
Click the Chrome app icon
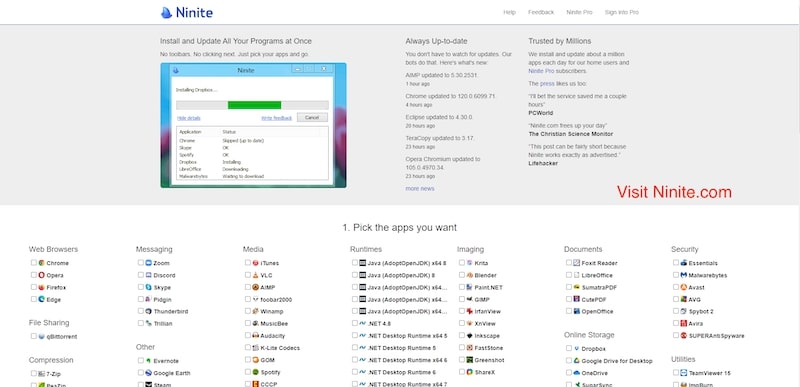tap(42, 263)
